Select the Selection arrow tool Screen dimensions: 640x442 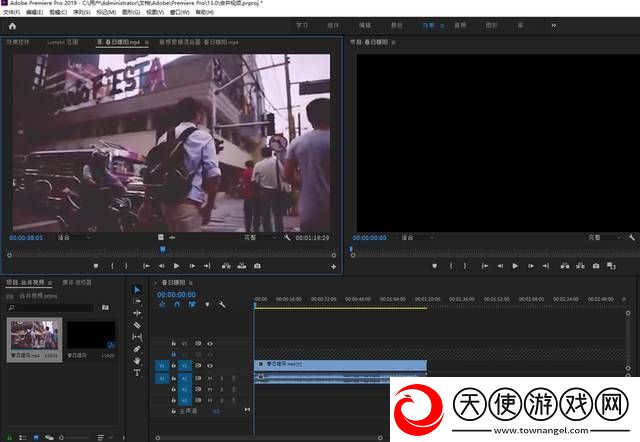tap(137, 290)
